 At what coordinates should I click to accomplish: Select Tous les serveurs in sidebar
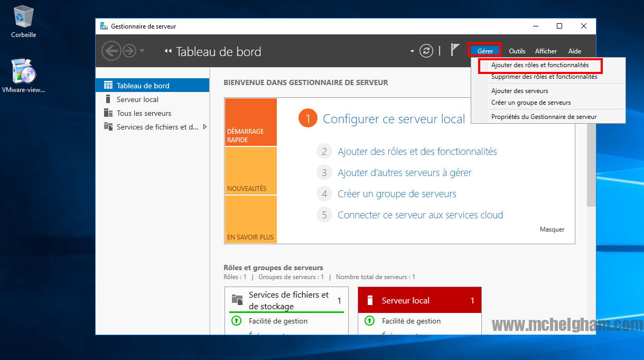coord(152,113)
